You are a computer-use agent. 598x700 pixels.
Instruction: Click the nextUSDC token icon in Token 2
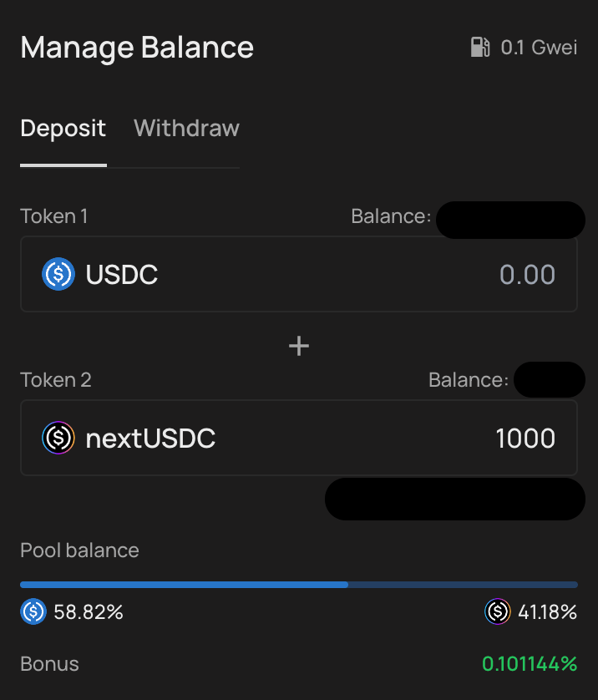(x=58, y=438)
